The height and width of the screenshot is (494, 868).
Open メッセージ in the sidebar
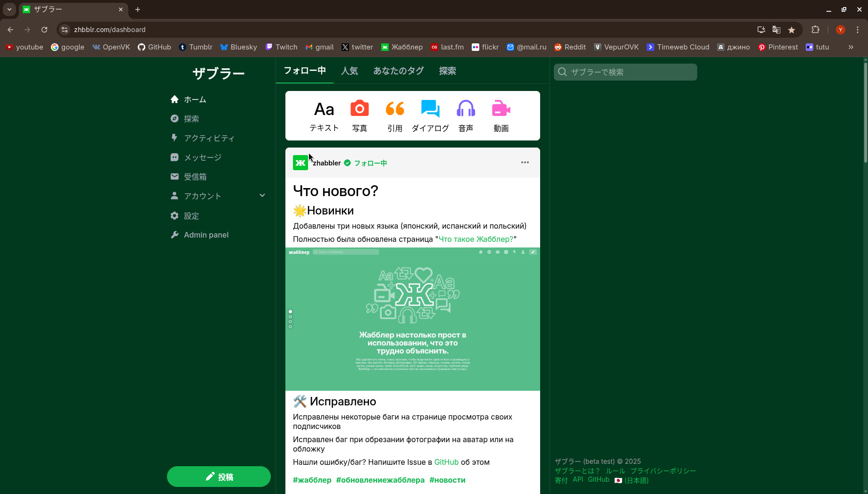pos(202,157)
